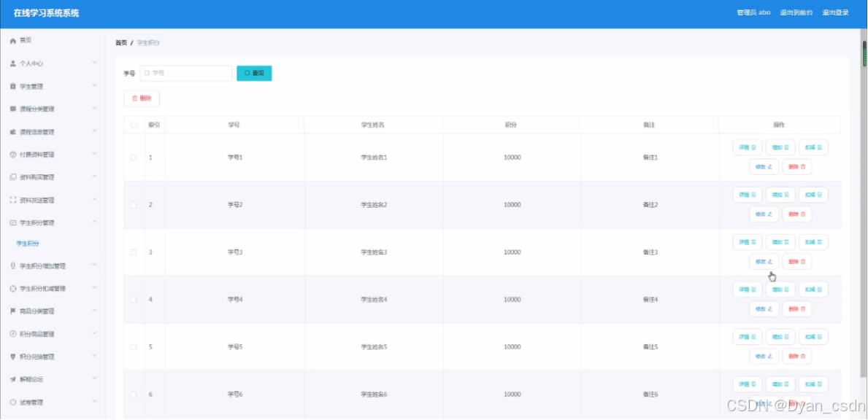Screen dimensions: 868x420
Task: Tick the checkbox for row 4
Action: (x=134, y=300)
